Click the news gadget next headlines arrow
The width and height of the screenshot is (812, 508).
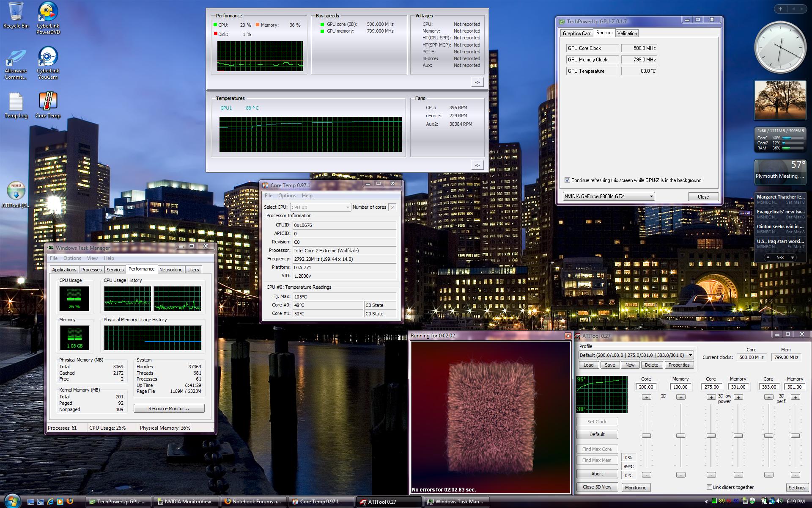[792, 257]
